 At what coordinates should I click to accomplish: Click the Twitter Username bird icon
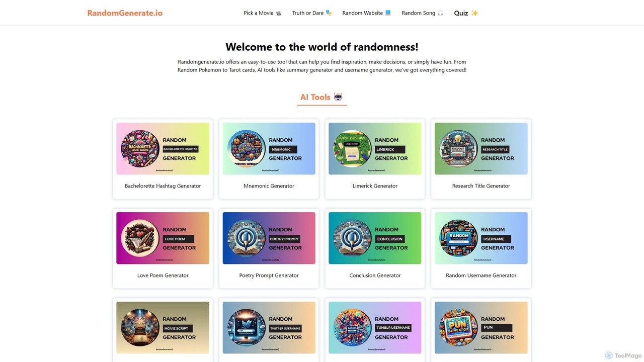(246, 328)
